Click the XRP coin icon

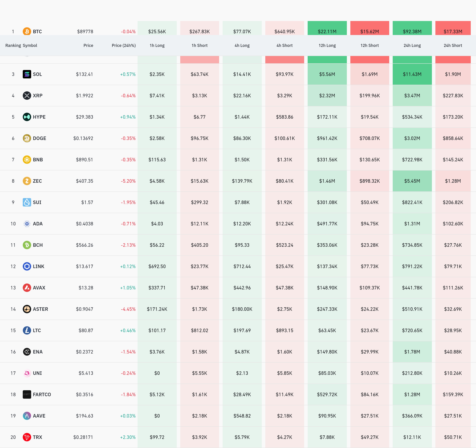point(27,96)
